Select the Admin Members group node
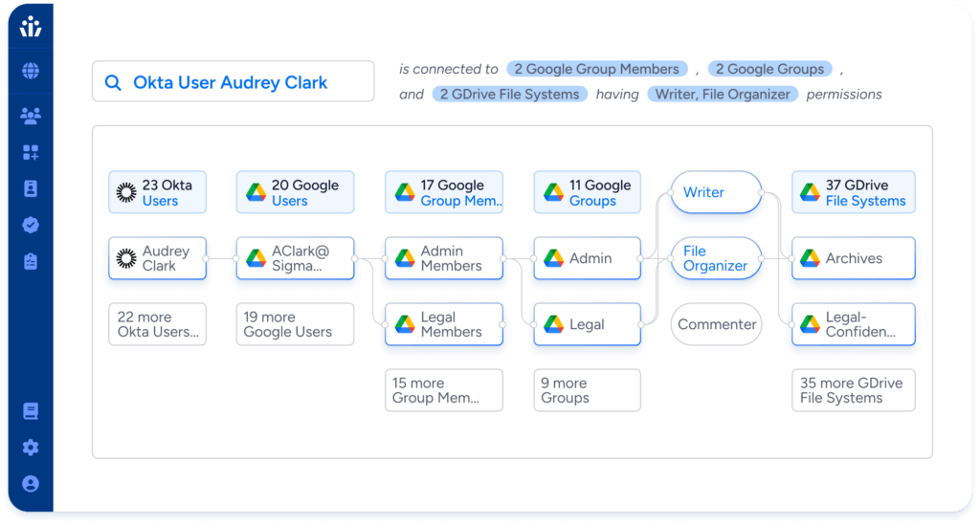Viewport: 980px width, 525px height. tap(444, 258)
